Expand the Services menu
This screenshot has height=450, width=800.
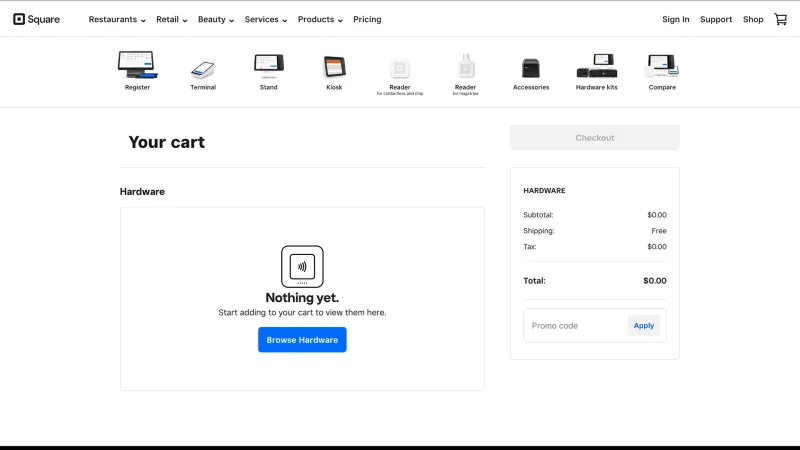[x=266, y=19]
